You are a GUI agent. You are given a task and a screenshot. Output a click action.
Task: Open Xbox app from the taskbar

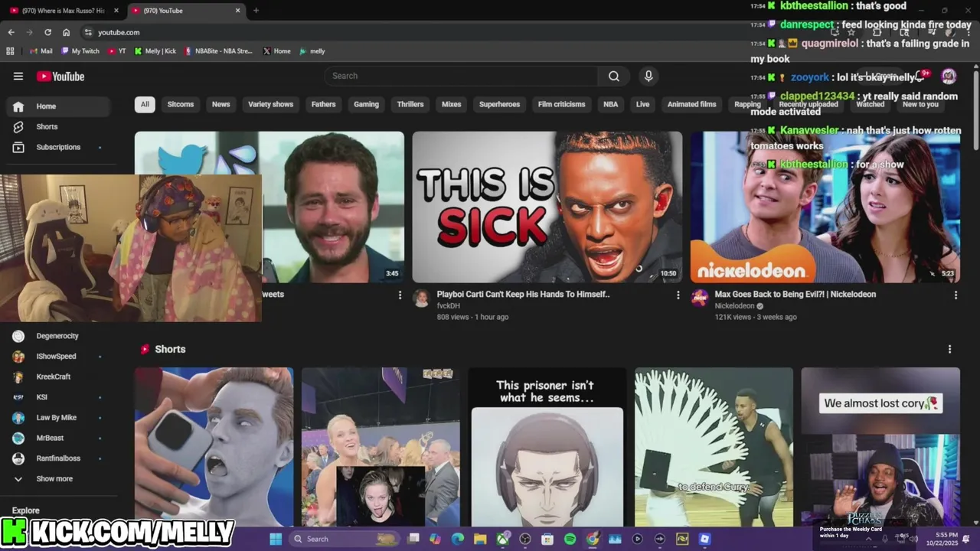(503, 539)
